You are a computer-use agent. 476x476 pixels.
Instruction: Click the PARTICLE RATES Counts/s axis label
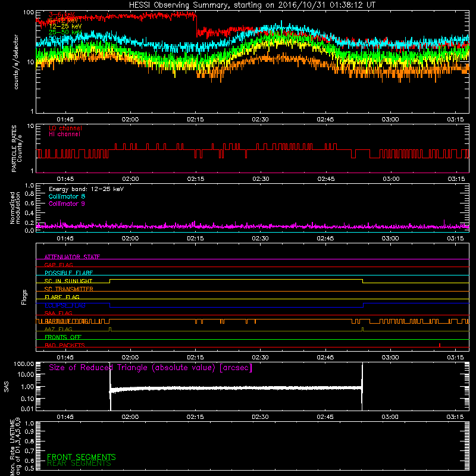pyautogui.click(x=17, y=149)
